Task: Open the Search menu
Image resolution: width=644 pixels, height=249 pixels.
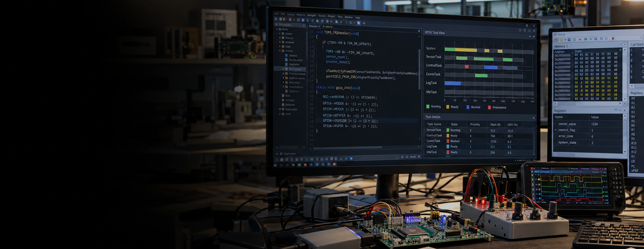Action: click(x=322, y=16)
